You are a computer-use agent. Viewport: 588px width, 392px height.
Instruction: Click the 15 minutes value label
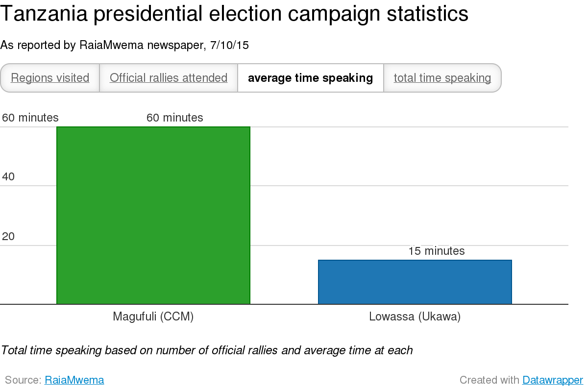click(436, 251)
